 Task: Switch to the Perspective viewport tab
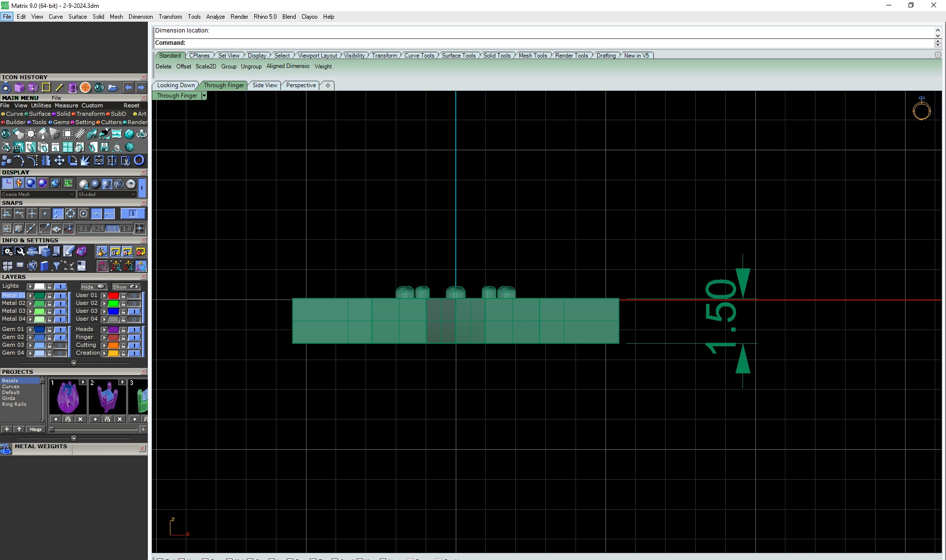(301, 85)
